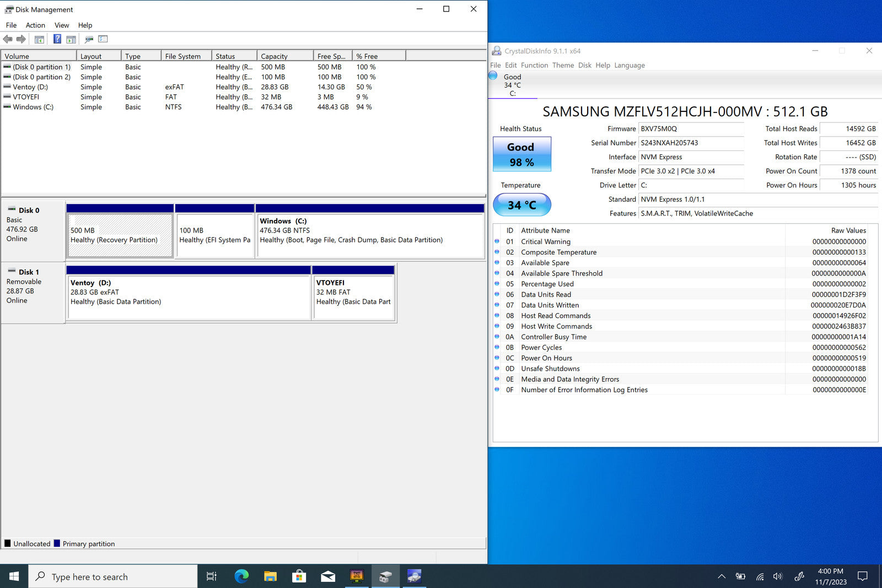Click the Back arrow in Disk Management toolbar
882x588 pixels.
[x=8, y=39]
